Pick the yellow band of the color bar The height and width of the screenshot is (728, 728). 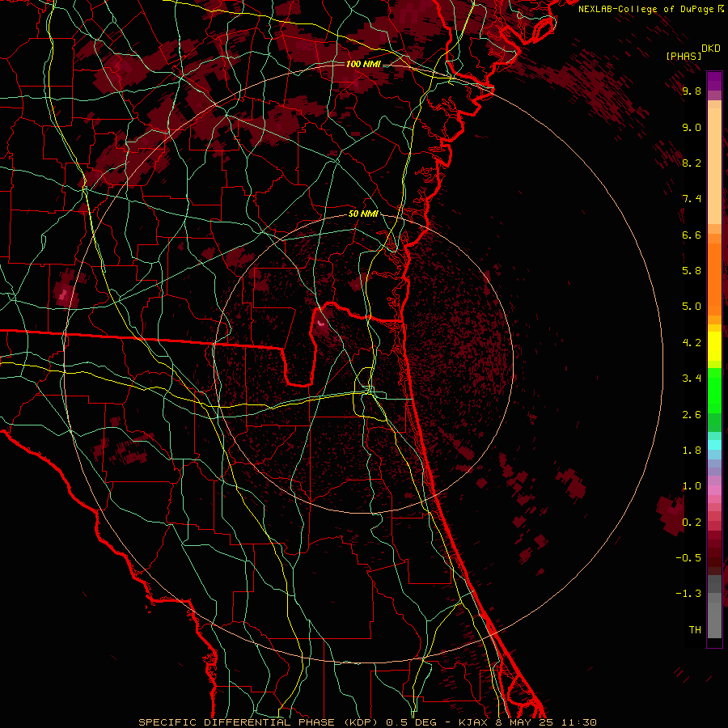[x=714, y=346]
